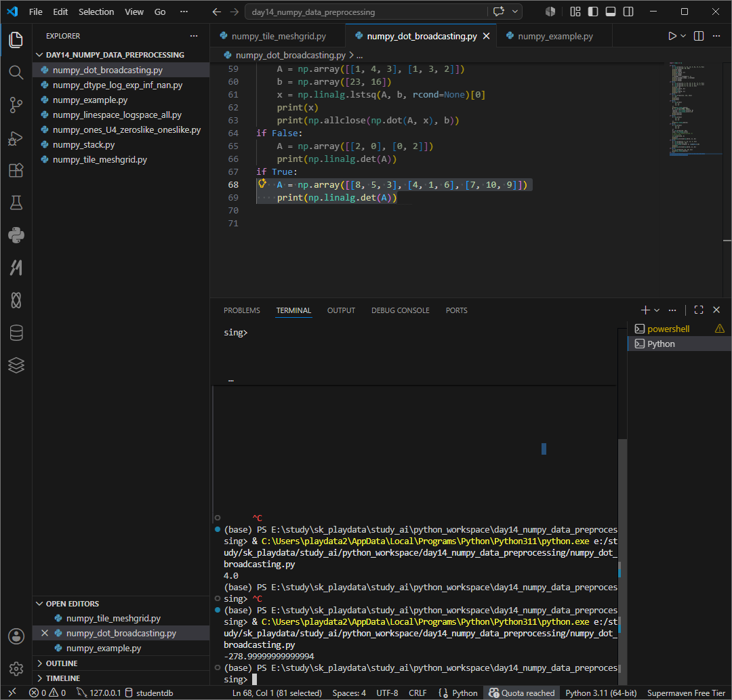Open the new terminal launch profile dropdown
This screenshot has width=732, height=700.
pyautogui.click(x=657, y=310)
